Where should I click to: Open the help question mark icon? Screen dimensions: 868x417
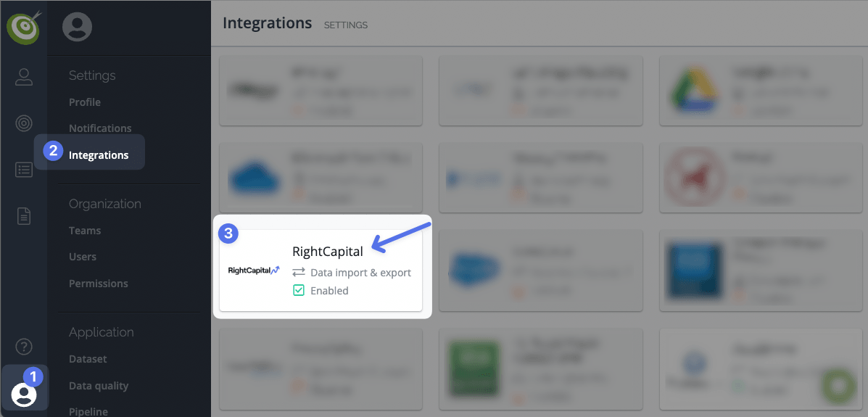[24, 347]
